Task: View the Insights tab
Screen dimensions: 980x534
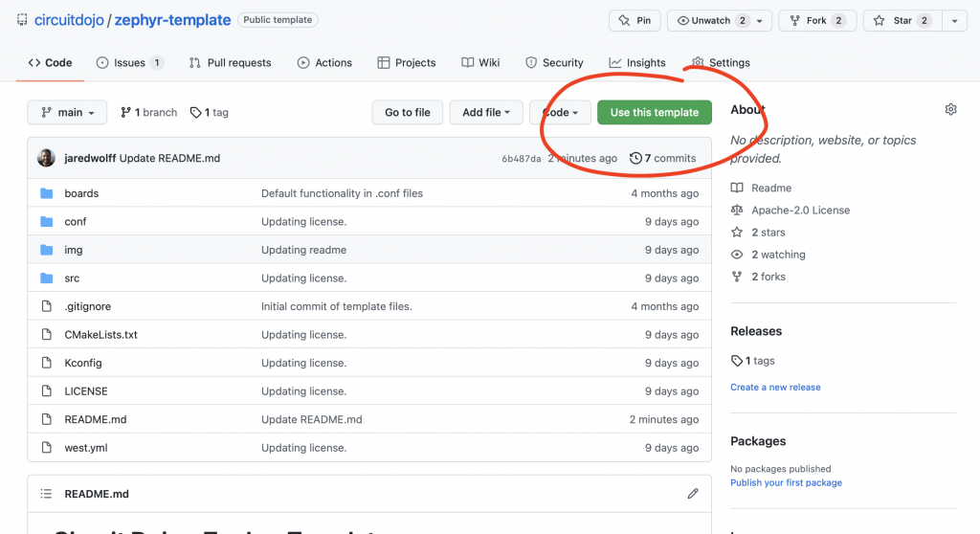Action: (636, 62)
